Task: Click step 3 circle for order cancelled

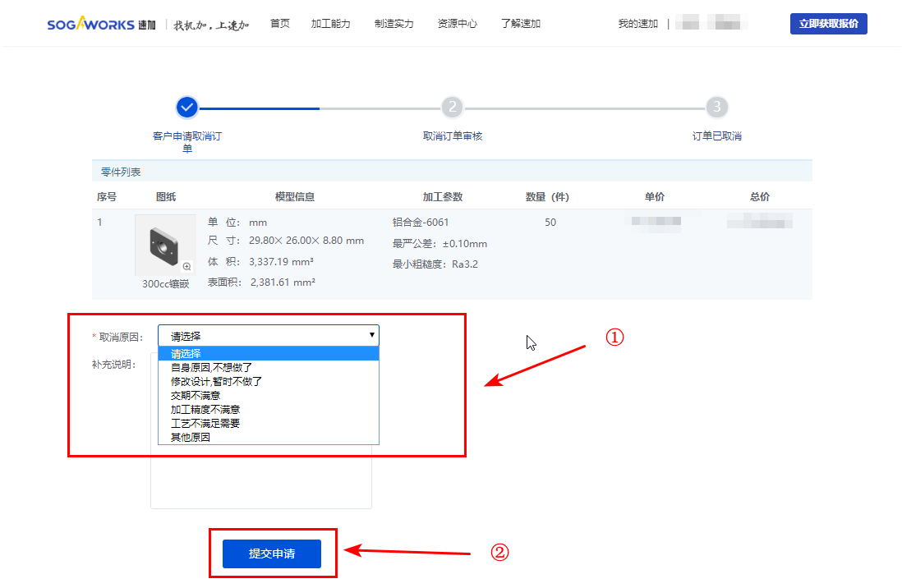Action: tap(716, 108)
